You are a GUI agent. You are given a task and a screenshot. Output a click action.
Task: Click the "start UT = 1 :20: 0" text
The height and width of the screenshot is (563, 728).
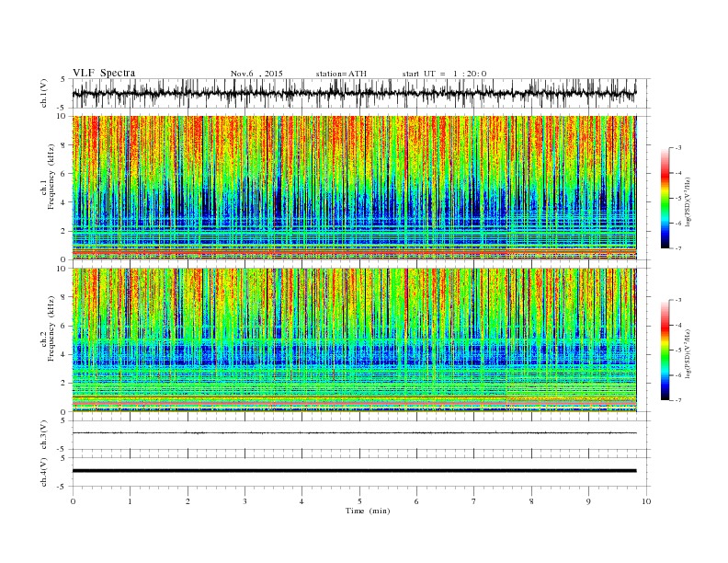(x=444, y=74)
